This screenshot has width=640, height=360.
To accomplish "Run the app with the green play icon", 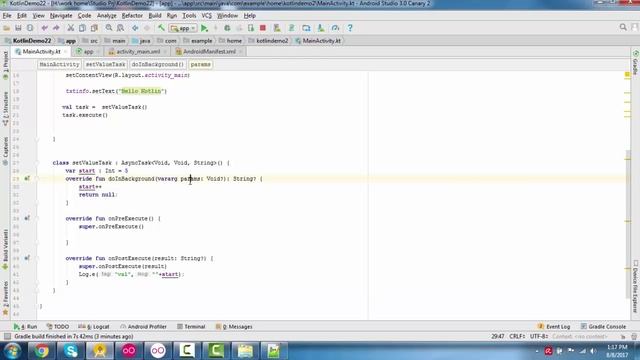I will coord(204,28).
